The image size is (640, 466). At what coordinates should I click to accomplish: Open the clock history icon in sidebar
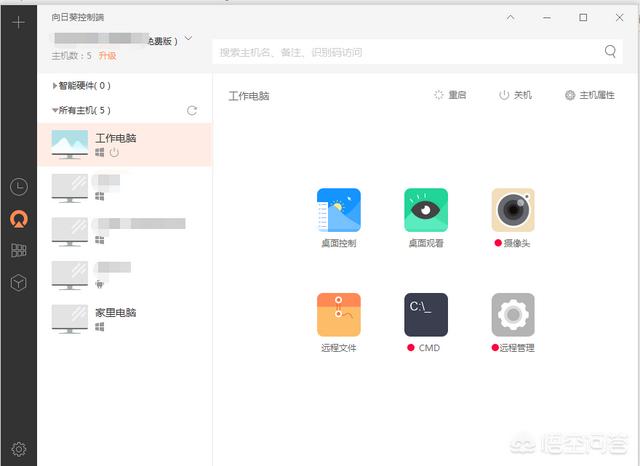pos(19,187)
